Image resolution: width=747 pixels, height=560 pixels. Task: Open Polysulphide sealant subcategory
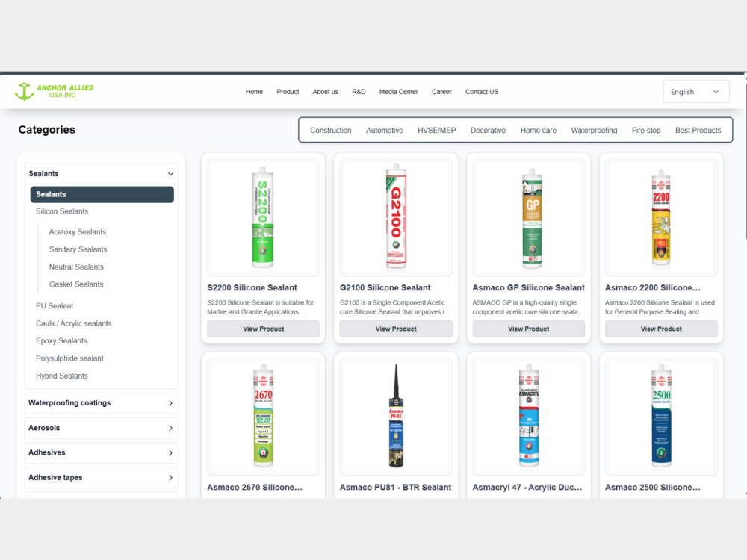coord(69,358)
